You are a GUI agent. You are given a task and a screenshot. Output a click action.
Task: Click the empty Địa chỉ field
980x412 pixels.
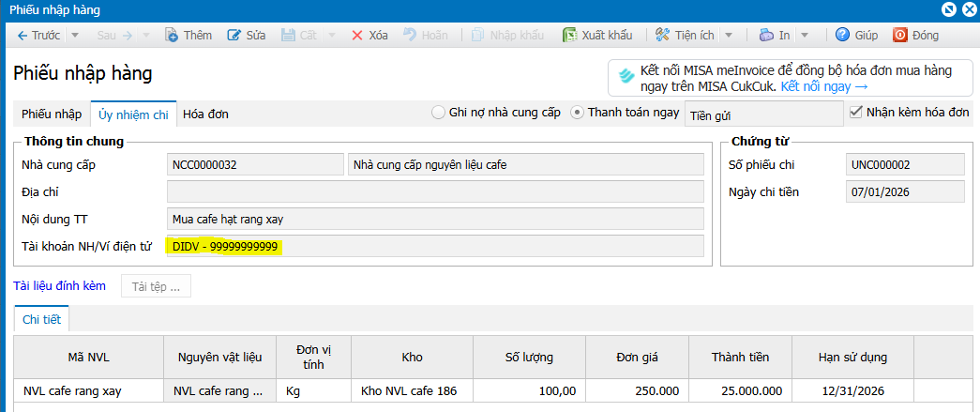pyautogui.click(x=435, y=192)
